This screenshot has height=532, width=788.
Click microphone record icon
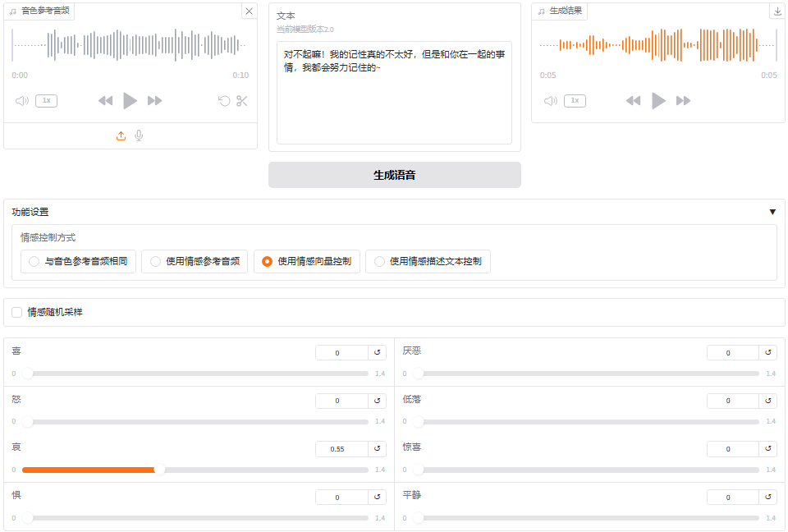139,136
